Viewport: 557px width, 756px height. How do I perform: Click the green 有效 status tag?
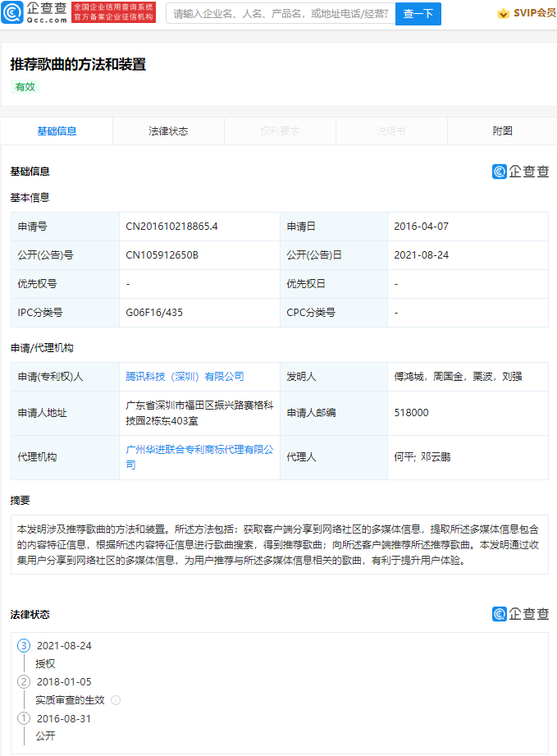pyautogui.click(x=25, y=87)
